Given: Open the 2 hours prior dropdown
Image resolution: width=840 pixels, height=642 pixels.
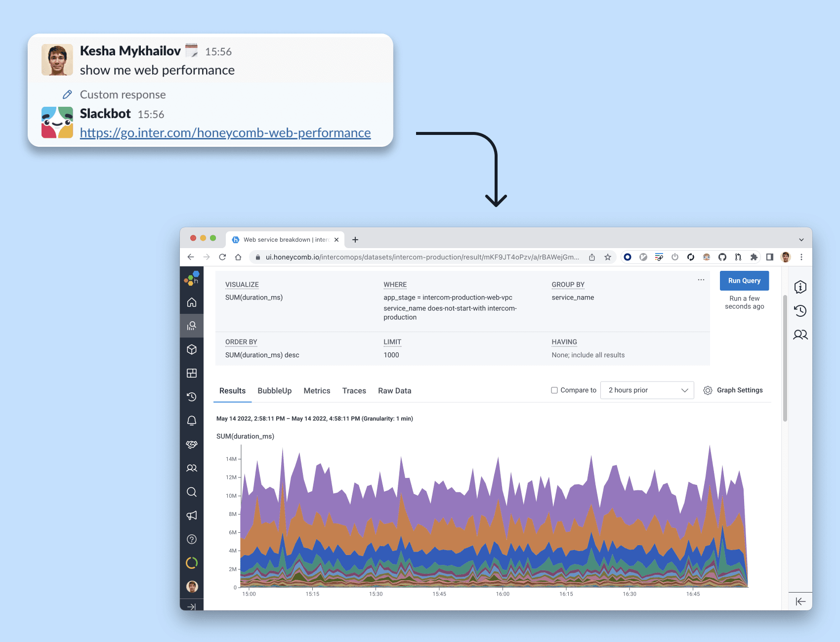Looking at the screenshot, I should click(647, 390).
